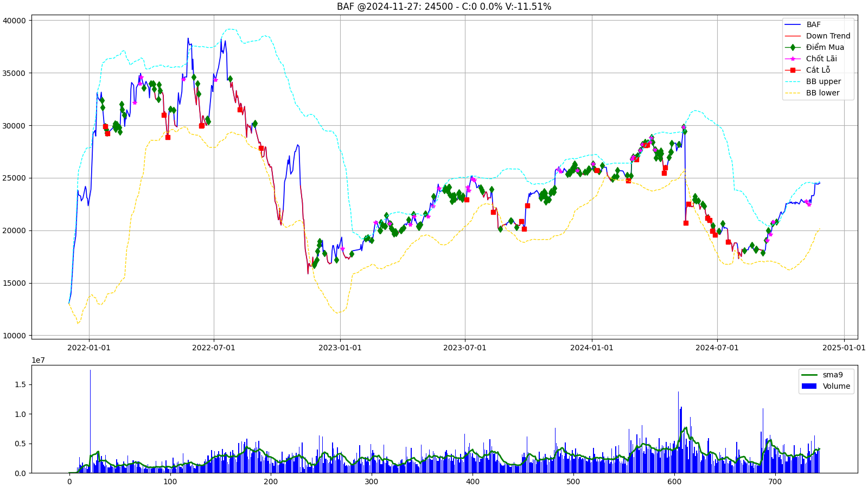The width and height of the screenshot is (868, 488).
Task: Click the 500 index tick on volume chart
Action: 573,481
